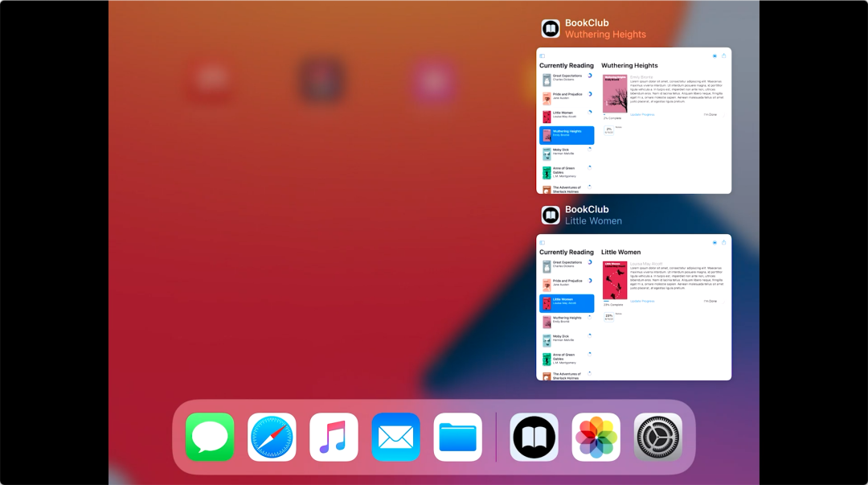Click the Little Women window subtitle under BookClub

pos(593,221)
